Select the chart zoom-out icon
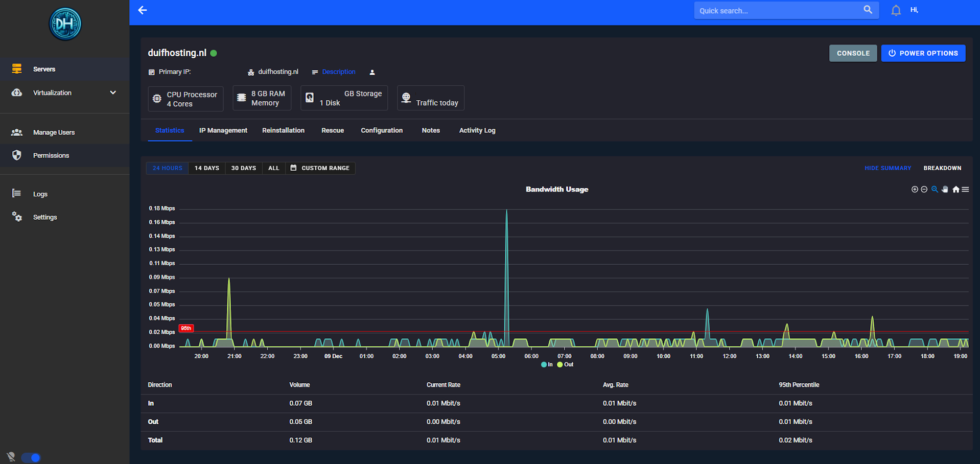The height and width of the screenshot is (464, 980). [x=924, y=190]
